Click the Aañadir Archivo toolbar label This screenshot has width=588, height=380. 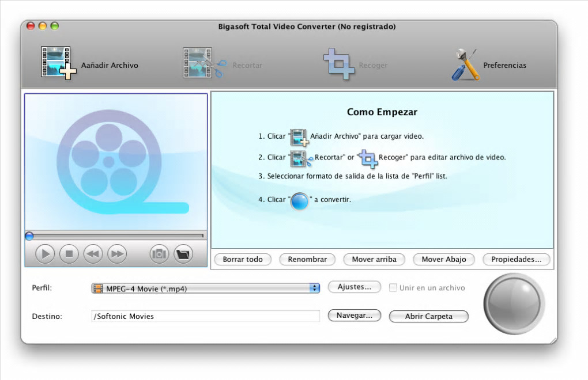[x=110, y=65]
